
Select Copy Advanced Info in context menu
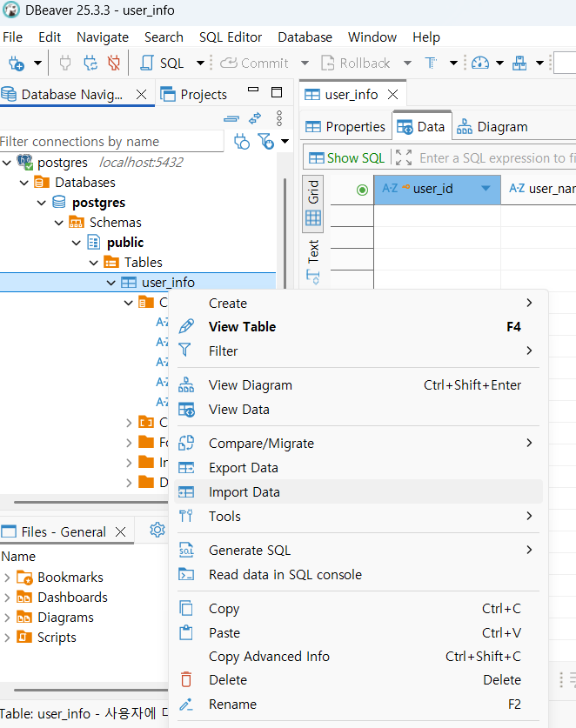coord(358,657)
